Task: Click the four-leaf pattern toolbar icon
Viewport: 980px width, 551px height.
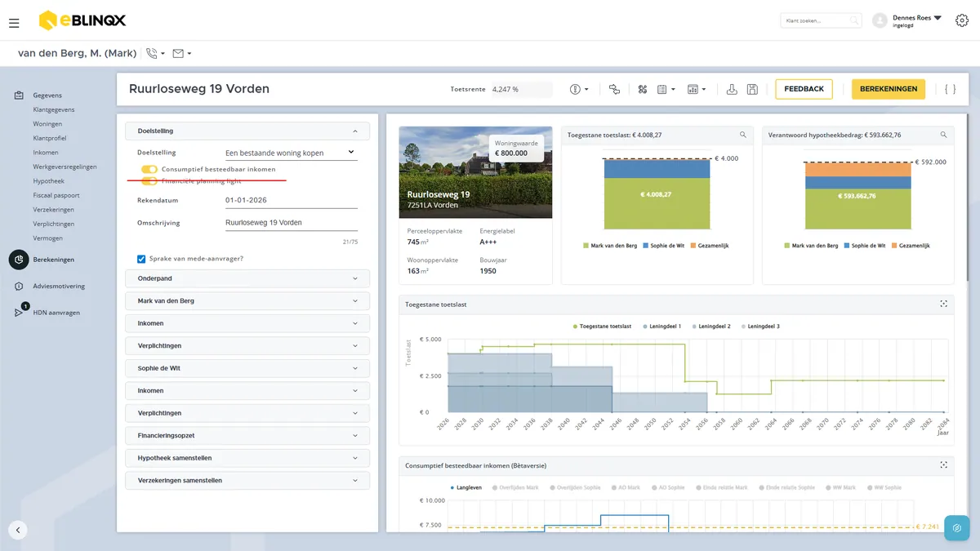Action: click(642, 89)
